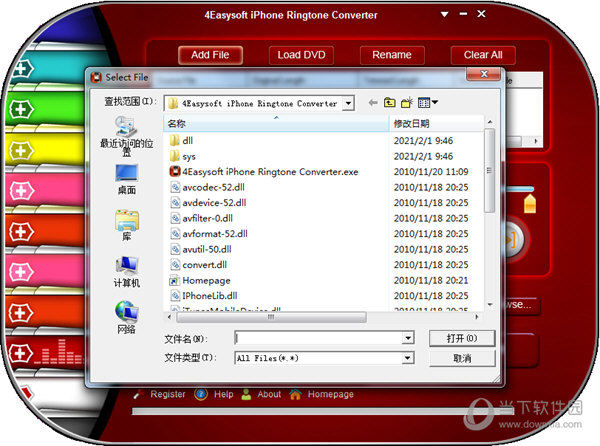Expand the file name dropdown arrow
Image resolution: width=600 pixels, height=446 pixels.
[x=408, y=338]
